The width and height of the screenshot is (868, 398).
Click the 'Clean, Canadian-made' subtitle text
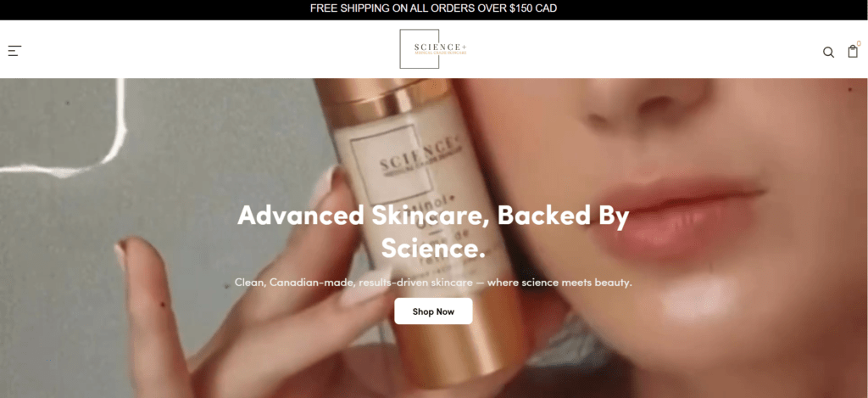(295, 282)
